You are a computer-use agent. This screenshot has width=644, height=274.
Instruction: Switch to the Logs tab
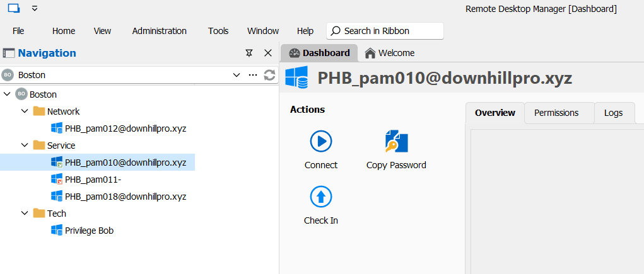[x=613, y=113]
